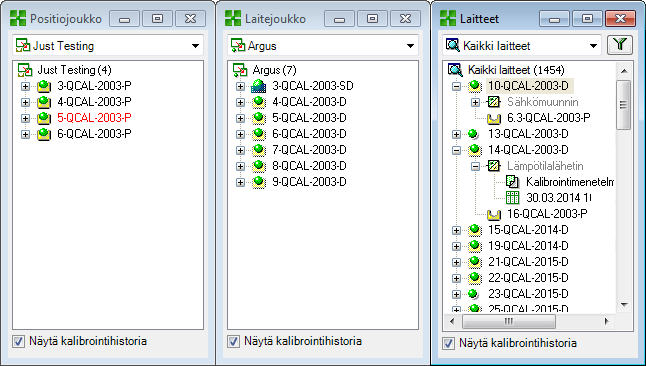Click the 3-QCAL-2003-SD device icon
The height and width of the screenshot is (366, 646).
[259, 86]
